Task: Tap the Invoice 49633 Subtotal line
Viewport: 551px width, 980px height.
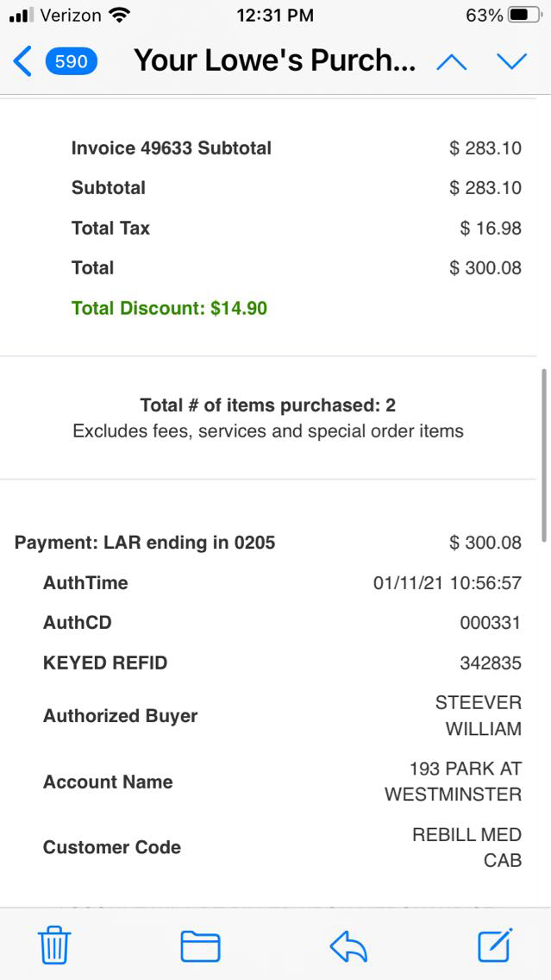Action: coord(172,148)
